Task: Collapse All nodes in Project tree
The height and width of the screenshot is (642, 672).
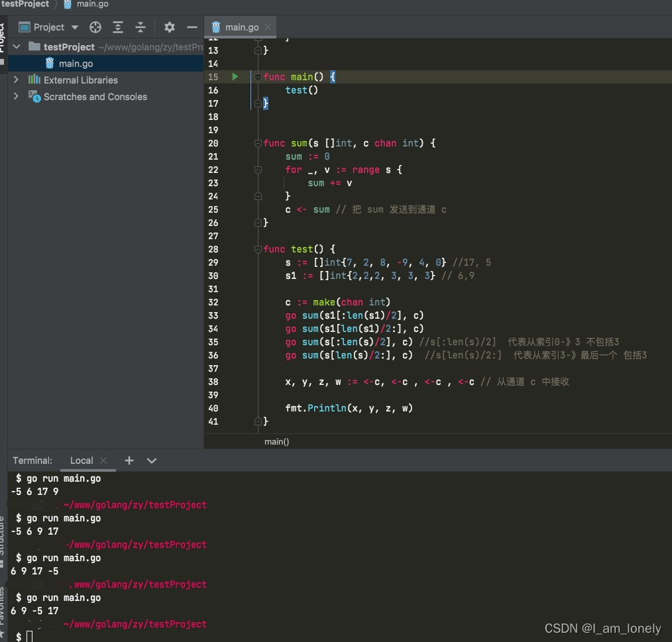Action: point(140,27)
